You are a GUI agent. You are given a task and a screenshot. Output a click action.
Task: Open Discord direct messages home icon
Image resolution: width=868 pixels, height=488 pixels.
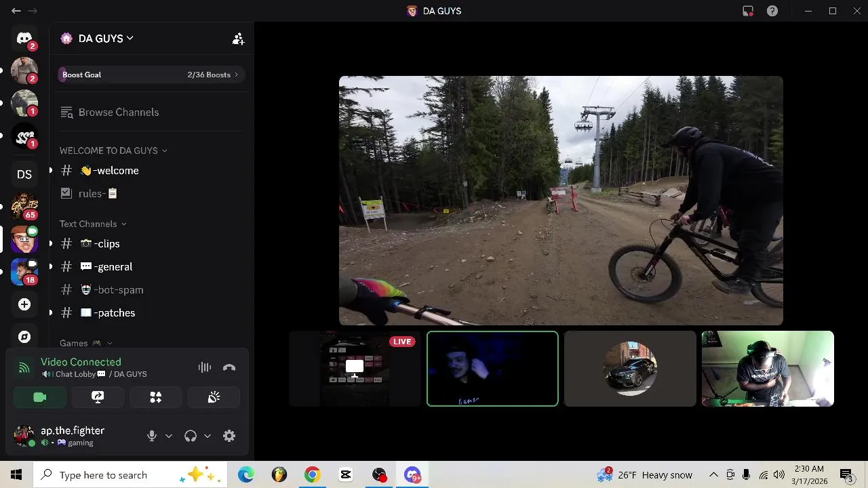click(24, 39)
